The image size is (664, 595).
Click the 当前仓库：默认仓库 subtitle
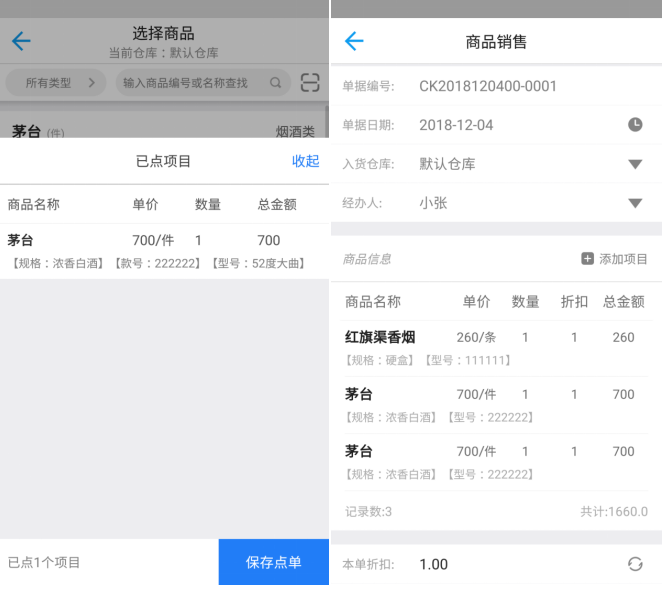tap(163, 53)
